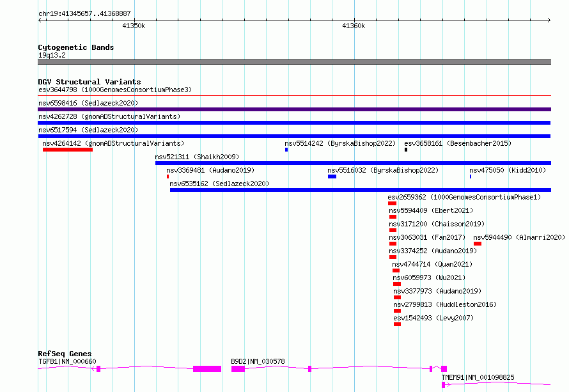The width and height of the screenshot is (569, 392).
Task: Open the nsv3063031 Fan2017 label
Action: click(x=427, y=237)
